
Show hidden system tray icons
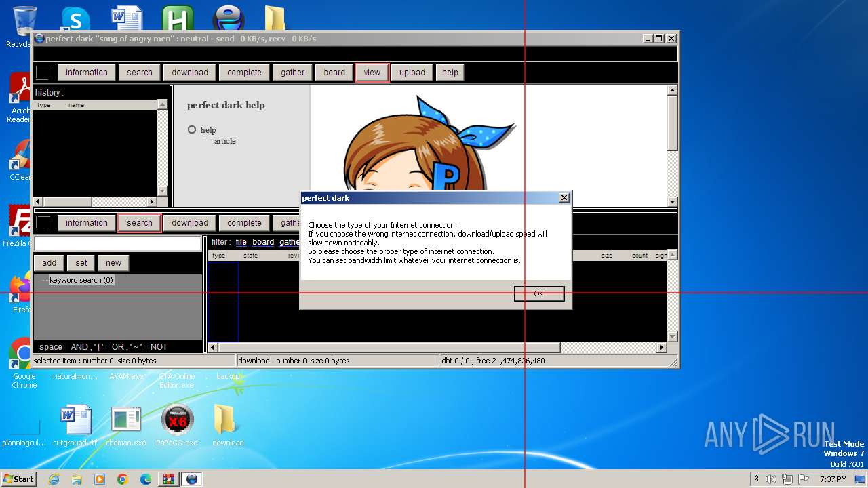[756, 479]
